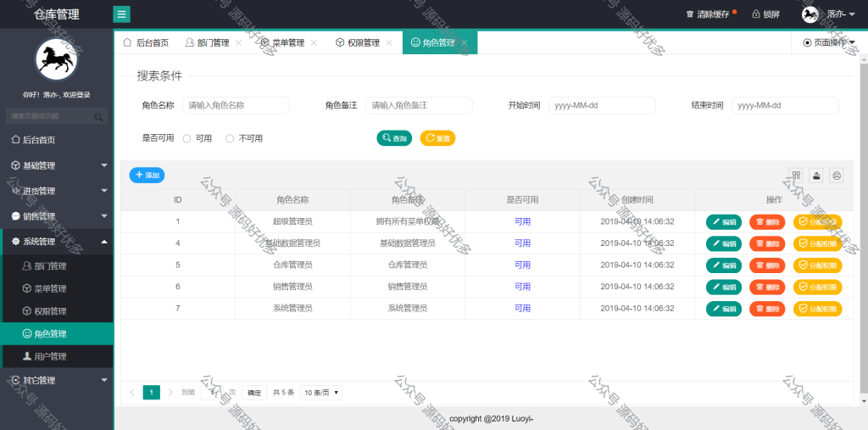Click 分配权限 for 系统管理员 row
Screen dimensions: 868x430
click(818, 309)
